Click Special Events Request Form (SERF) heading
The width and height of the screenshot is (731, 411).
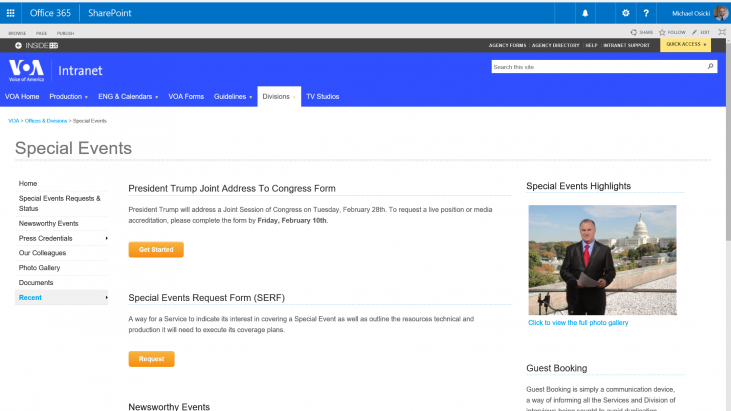(x=207, y=298)
